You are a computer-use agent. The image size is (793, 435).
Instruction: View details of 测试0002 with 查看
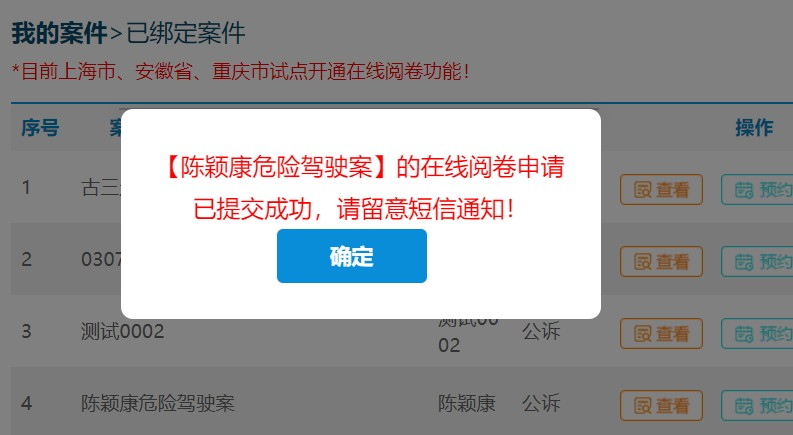click(661, 333)
